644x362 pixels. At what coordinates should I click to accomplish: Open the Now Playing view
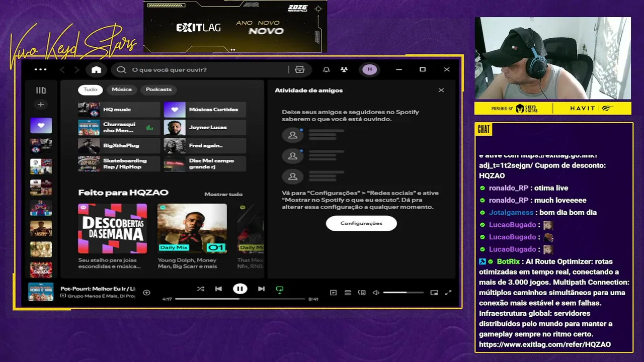point(333,293)
